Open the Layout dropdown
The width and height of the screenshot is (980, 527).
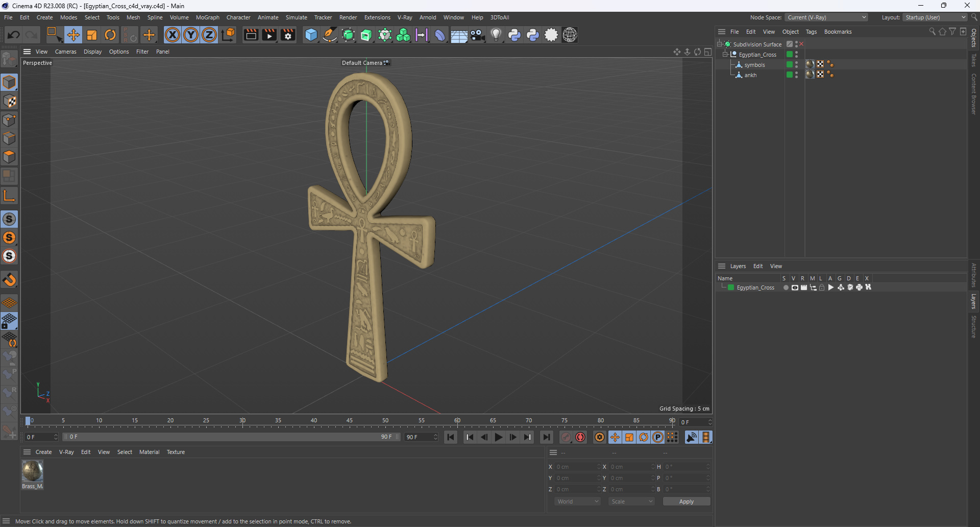[935, 17]
